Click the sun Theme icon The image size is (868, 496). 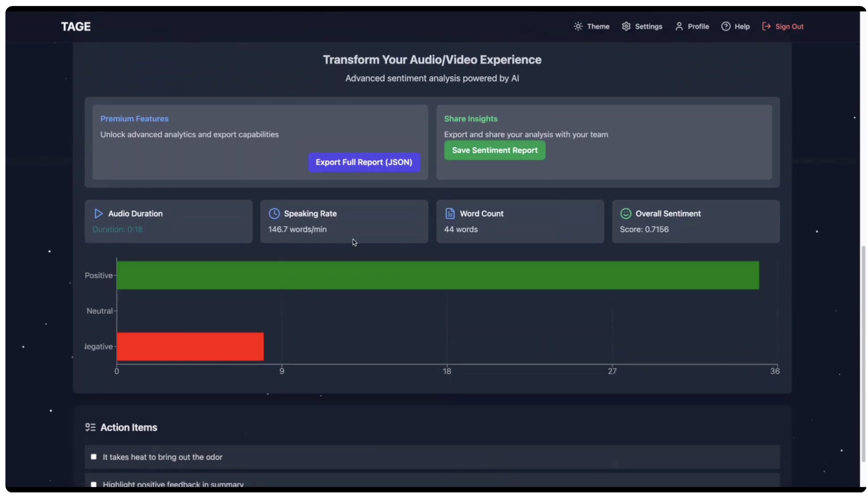coord(578,26)
